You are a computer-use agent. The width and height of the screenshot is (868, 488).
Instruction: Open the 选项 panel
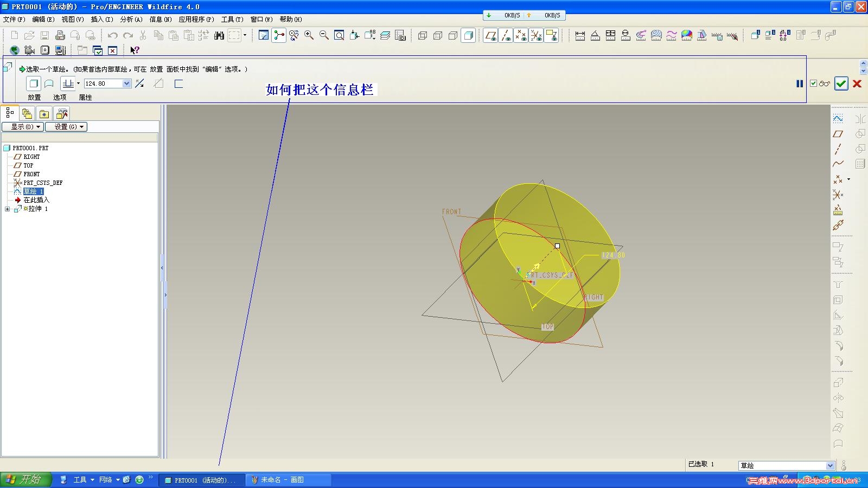60,98
